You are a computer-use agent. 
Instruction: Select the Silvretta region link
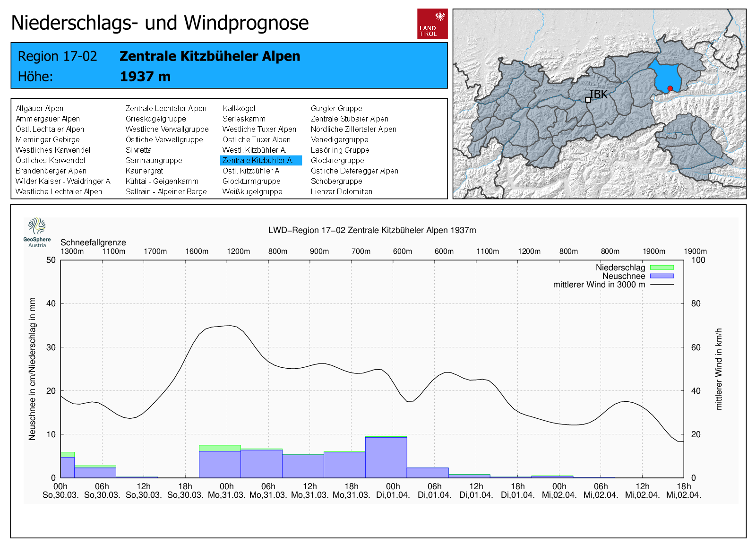(138, 150)
